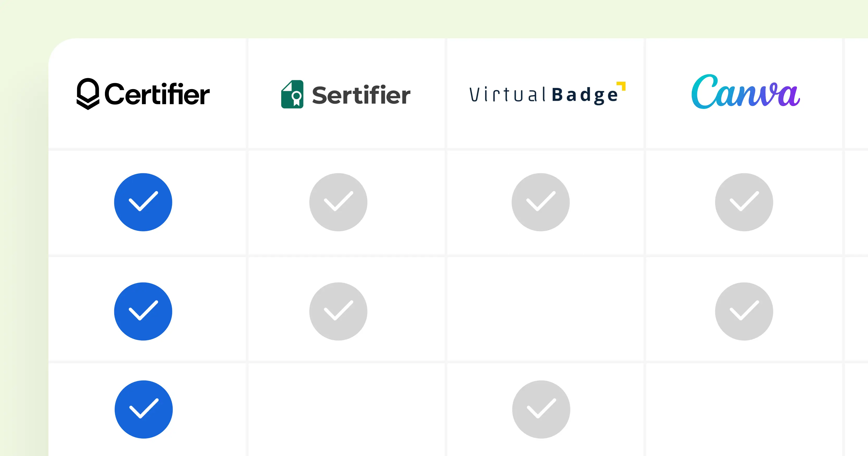Click the Certifier wordmark text
Viewport: 868px width, 456px height.
(157, 94)
